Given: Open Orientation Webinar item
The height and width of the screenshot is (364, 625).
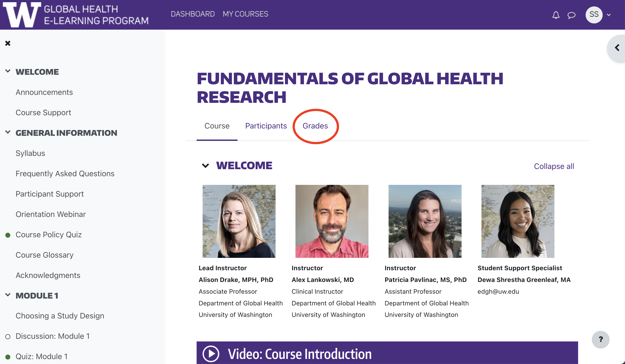Looking at the screenshot, I should click(x=51, y=214).
